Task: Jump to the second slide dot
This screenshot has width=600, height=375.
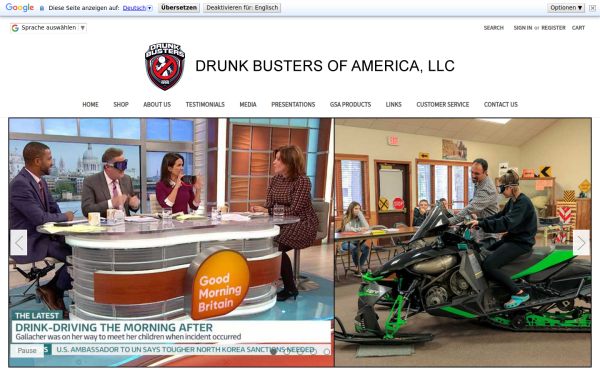Action: coord(287,352)
